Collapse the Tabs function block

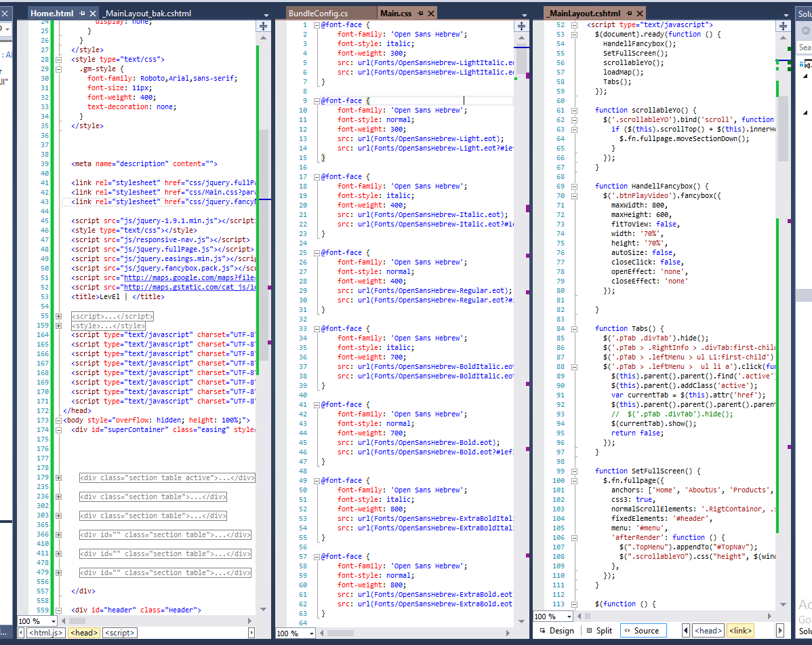click(x=574, y=329)
